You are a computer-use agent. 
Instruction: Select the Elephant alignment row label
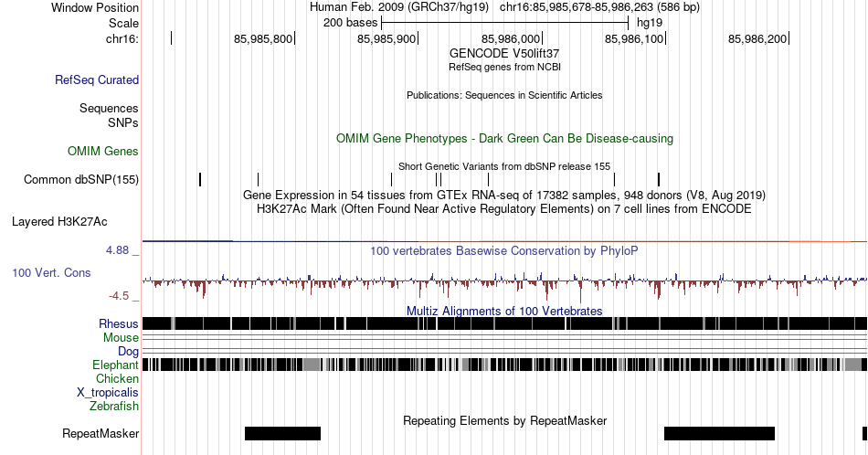pos(116,365)
